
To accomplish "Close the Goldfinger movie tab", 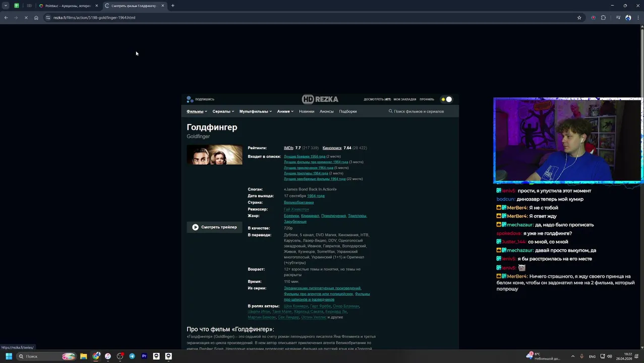I will [162, 6].
